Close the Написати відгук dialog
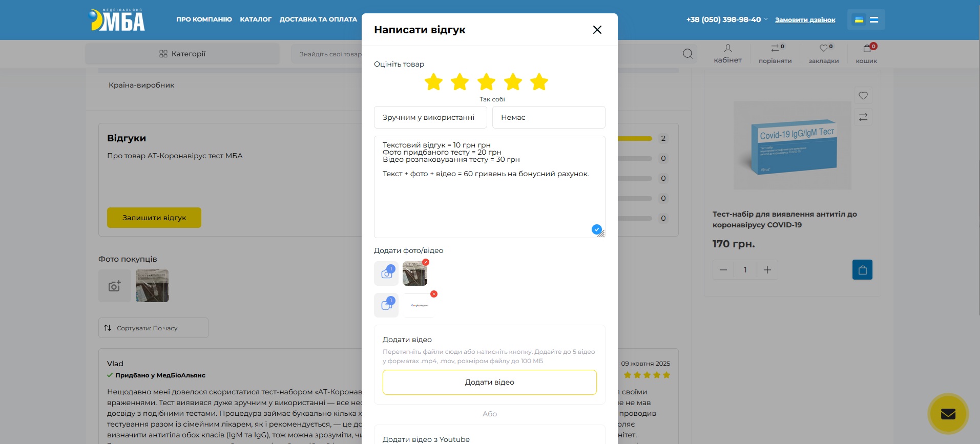The height and width of the screenshot is (444, 980). [x=597, y=30]
